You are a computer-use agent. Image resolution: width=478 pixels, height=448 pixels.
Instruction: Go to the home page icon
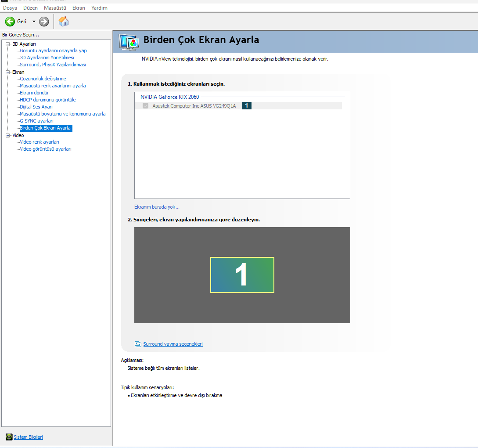pyautogui.click(x=64, y=22)
